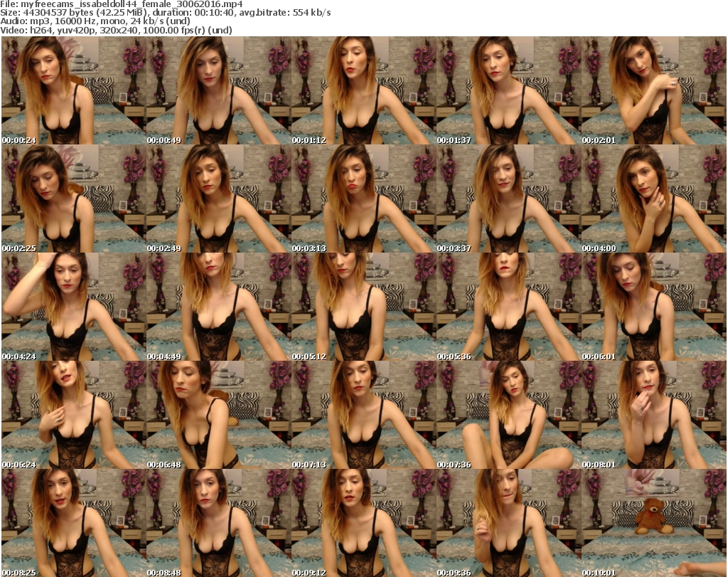Click the frame at 00:06:24
Viewport: 728px width, 577px height.
74,415
